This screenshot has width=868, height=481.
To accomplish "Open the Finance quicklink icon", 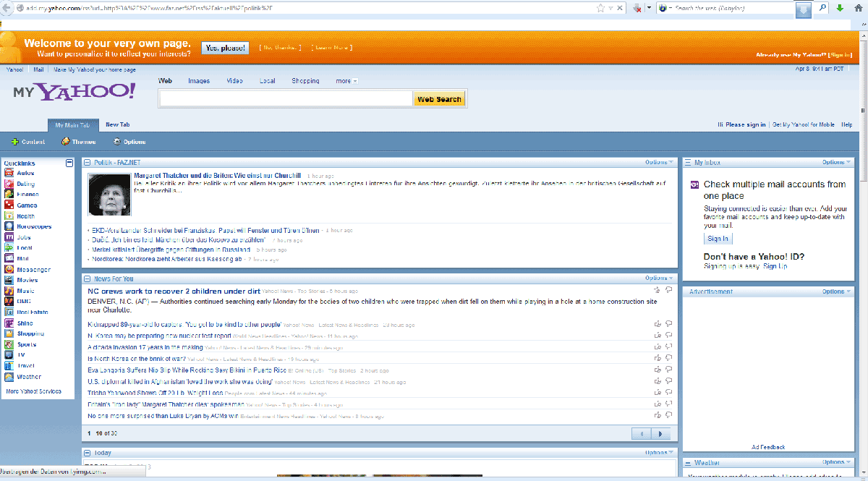I will coord(9,195).
